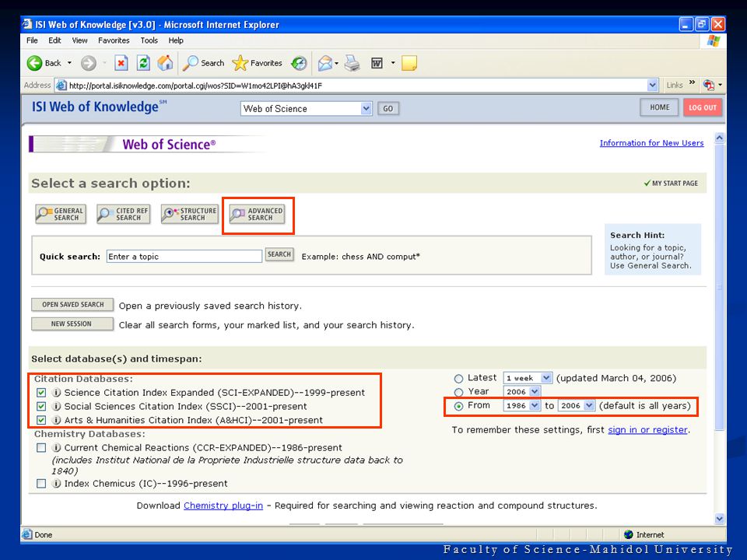Click the Forward arrow icon in toolbar
The image size is (747, 560).
tap(88, 63)
